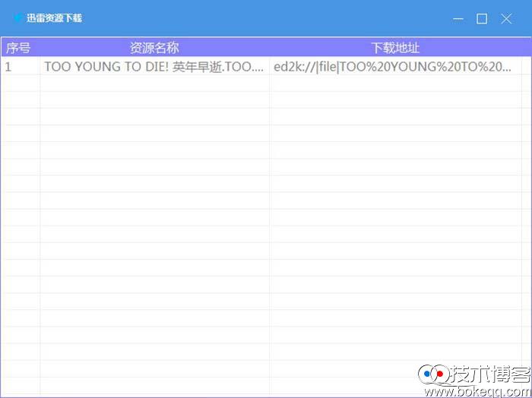The image size is (532, 398).
Task: Click divider between 序号 and 资源名称 headers
Action: tap(40, 48)
